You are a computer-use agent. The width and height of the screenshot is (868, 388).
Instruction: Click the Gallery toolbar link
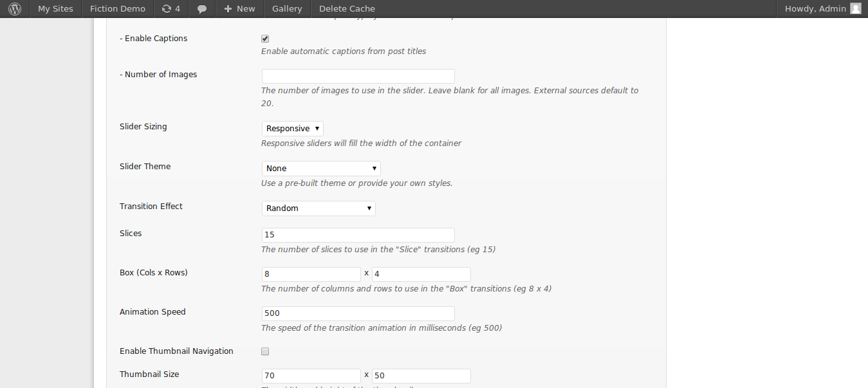[287, 9]
